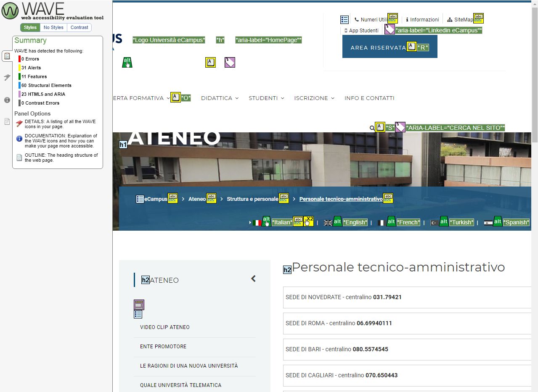Open the ISCRIZIONE menu
538x392 pixels.
(314, 98)
